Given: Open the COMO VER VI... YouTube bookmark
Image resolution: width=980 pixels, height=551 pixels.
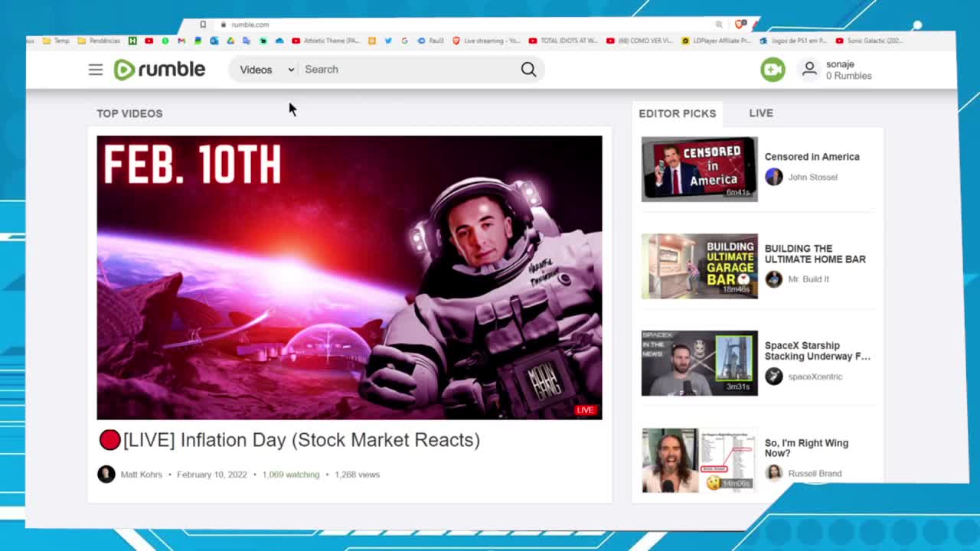Looking at the screenshot, I should click(639, 41).
